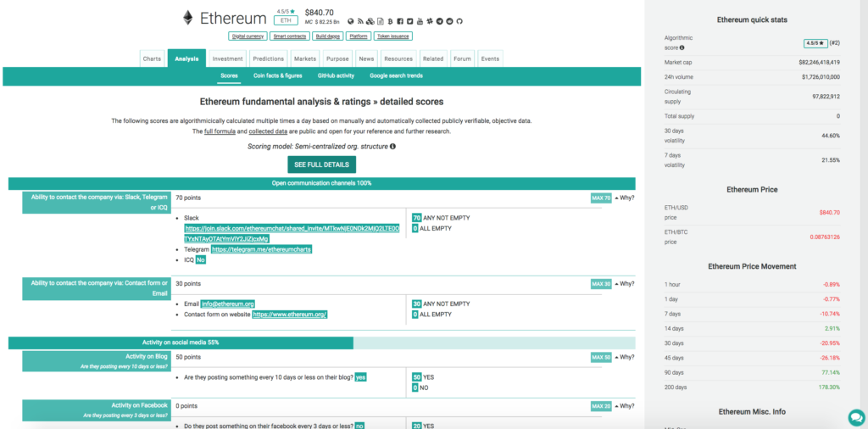The width and height of the screenshot is (868, 429).
Task: Click the 4.5/5 star badge in quick stats
Action: 815,43
